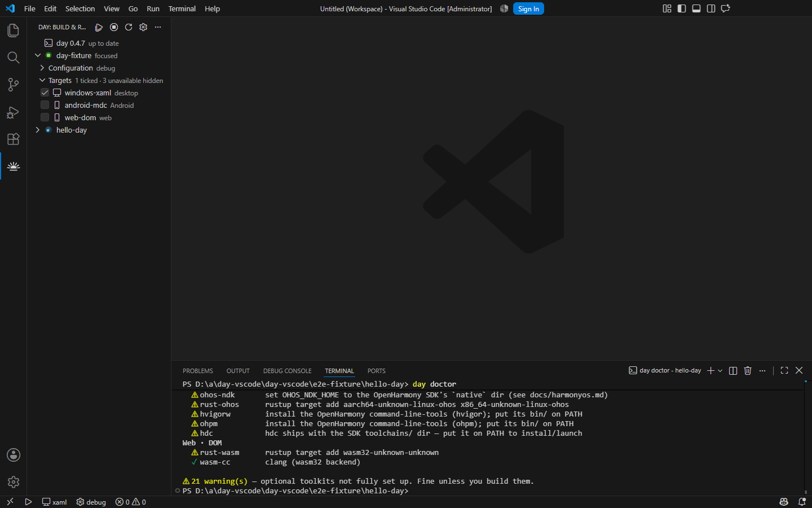Open the Copilot chat icon in title bar
812x508 pixels.
pyautogui.click(x=726, y=8)
